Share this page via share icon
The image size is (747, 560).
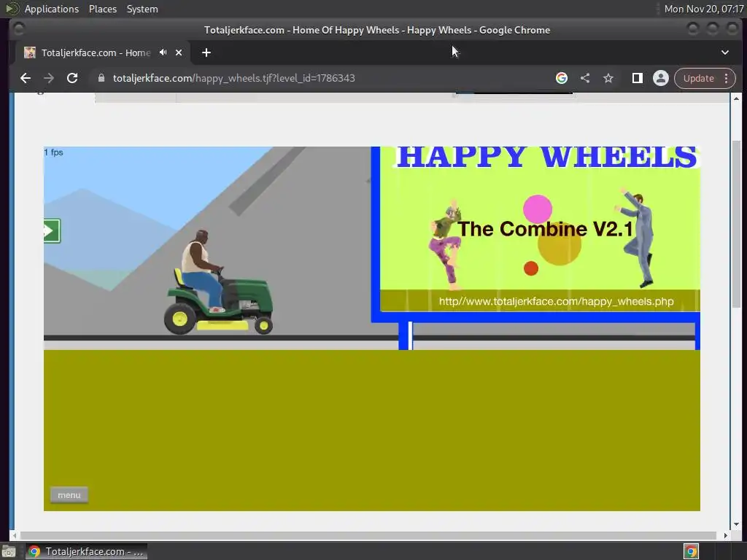(x=585, y=78)
